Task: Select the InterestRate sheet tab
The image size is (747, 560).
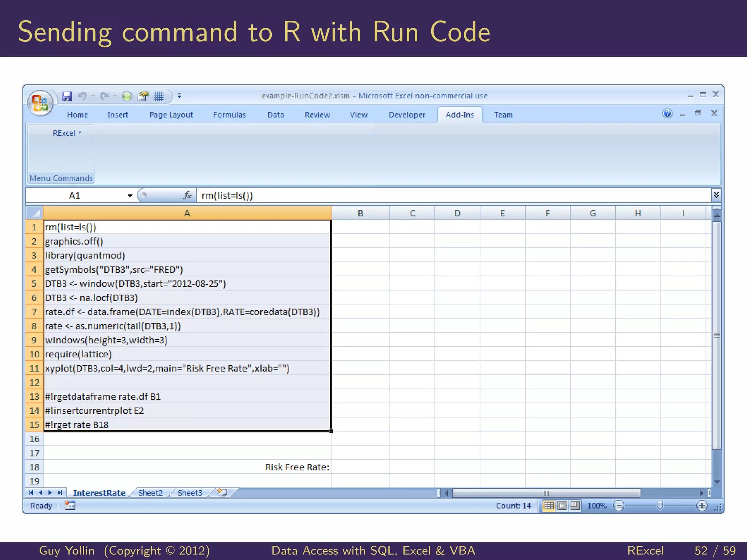Action: coord(99,493)
